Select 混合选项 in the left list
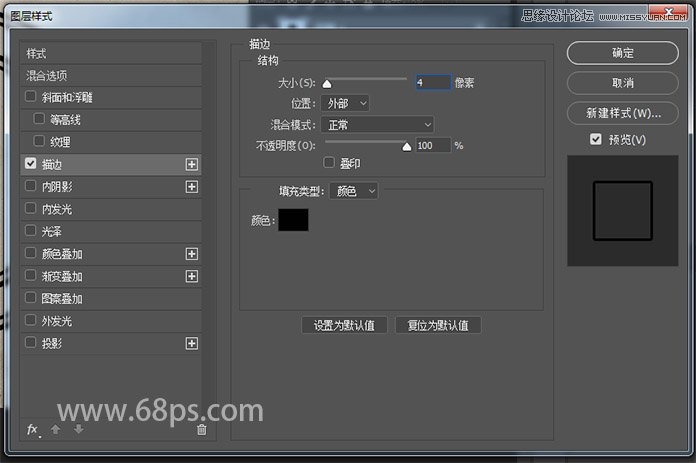 (x=111, y=76)
